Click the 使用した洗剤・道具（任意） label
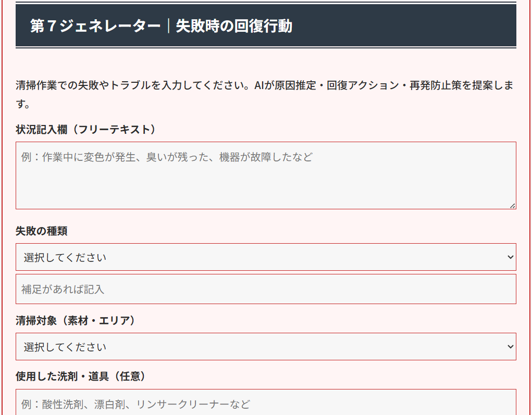The height and width of the screenshot is (415, 532). click(x=81, y=376)
